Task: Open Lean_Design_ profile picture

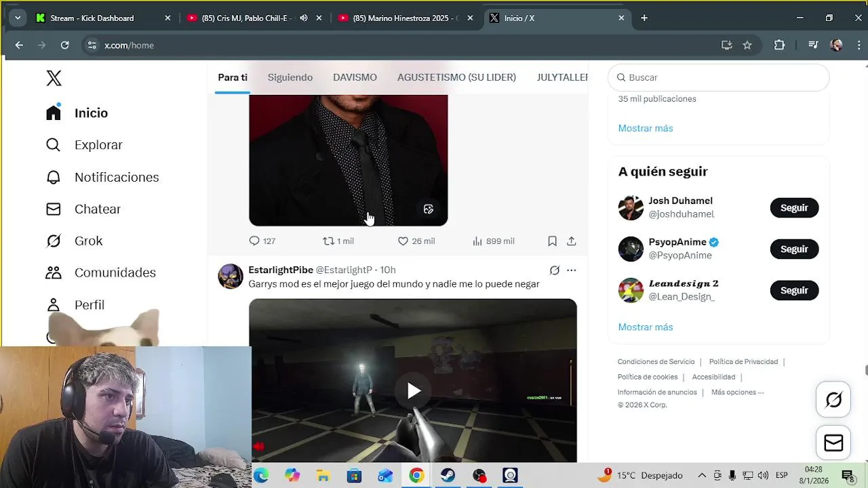Action: 631,290
